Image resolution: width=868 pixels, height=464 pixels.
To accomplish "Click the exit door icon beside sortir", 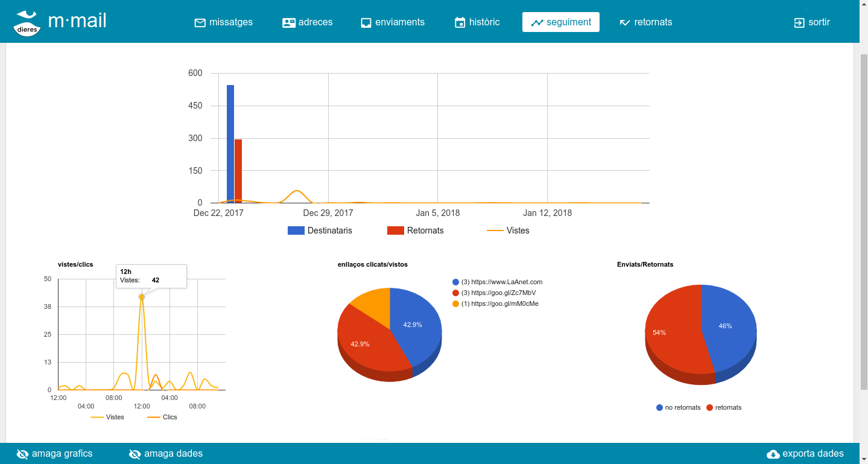I will point(799,22).
